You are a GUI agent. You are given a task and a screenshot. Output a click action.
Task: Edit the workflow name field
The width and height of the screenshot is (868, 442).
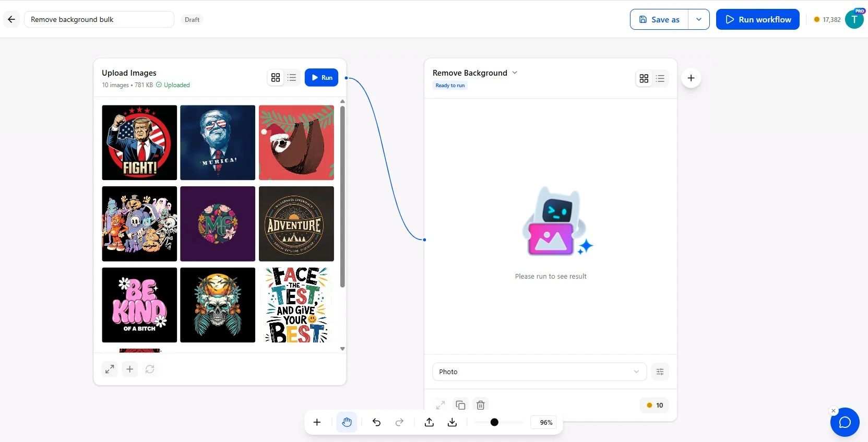point(99,19)
